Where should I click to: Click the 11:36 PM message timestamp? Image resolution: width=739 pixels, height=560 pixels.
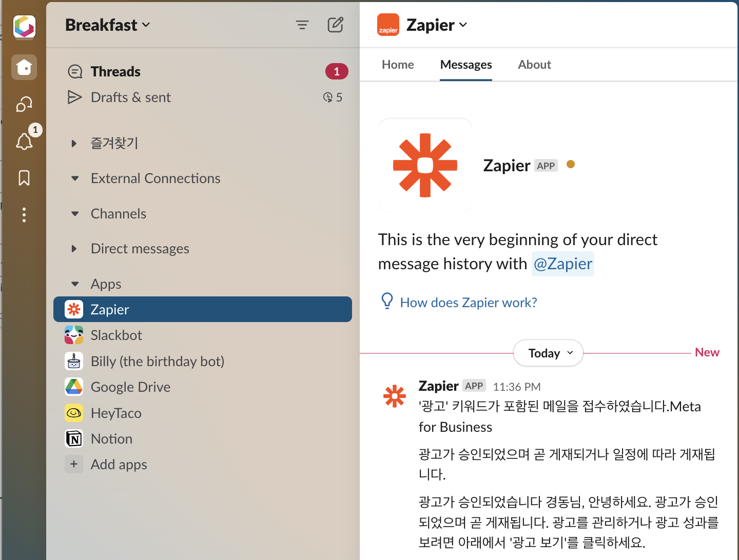pos(517,387)
